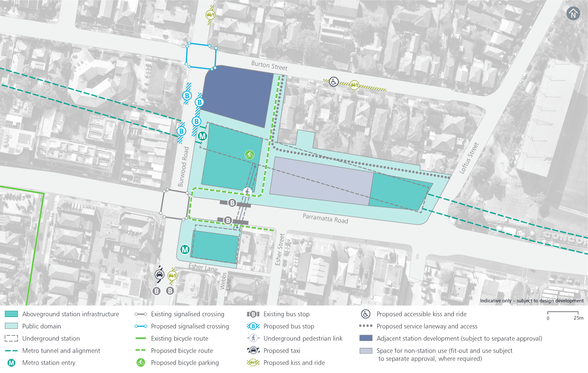Screen dimensions: 588x373
Task: Click the 25m scale bar
Action: tap(563, 313)
